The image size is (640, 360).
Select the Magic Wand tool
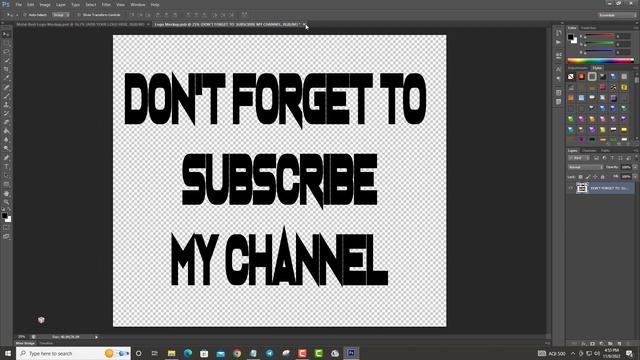6,60
